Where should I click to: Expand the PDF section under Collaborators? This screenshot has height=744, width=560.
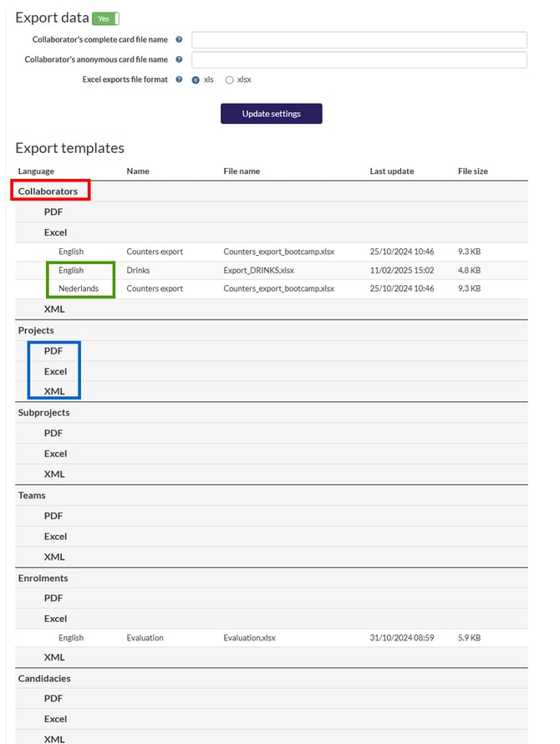(53, 212)
